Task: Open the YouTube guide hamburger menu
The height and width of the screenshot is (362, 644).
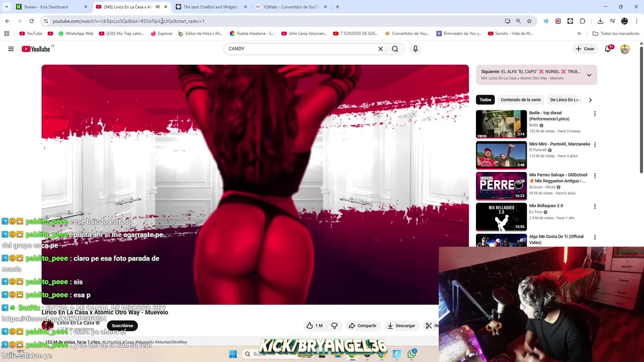Action: [x=11, y=49]
